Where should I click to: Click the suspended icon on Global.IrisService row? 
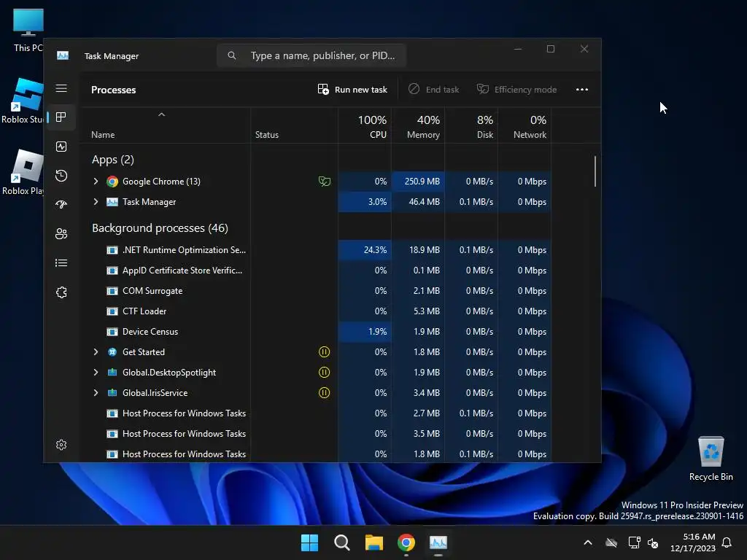tap(324, 393)
